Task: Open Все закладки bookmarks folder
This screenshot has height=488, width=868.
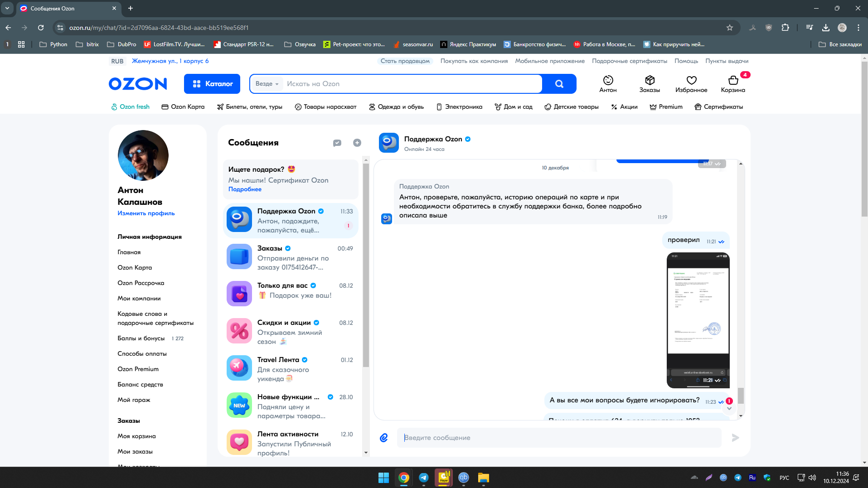Action: 840,44
